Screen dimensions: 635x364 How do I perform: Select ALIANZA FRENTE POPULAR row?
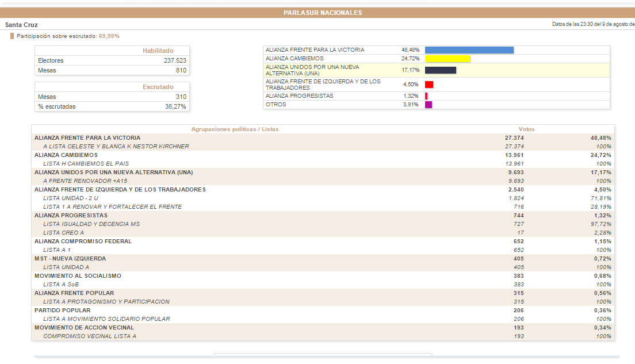coord(323,293)
